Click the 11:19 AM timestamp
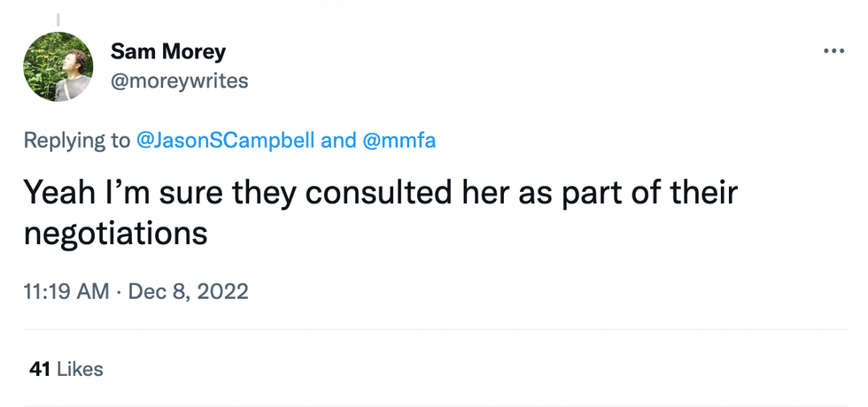 [x=66, y=291]
